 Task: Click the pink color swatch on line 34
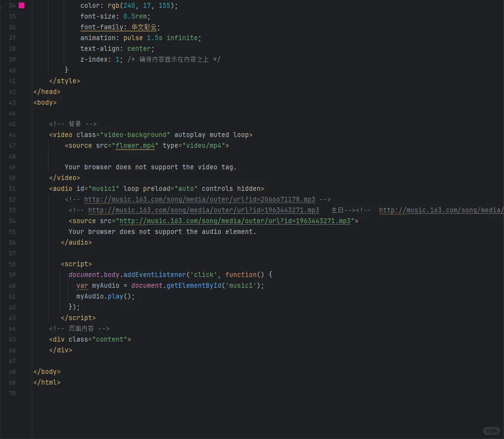point(22,5)
